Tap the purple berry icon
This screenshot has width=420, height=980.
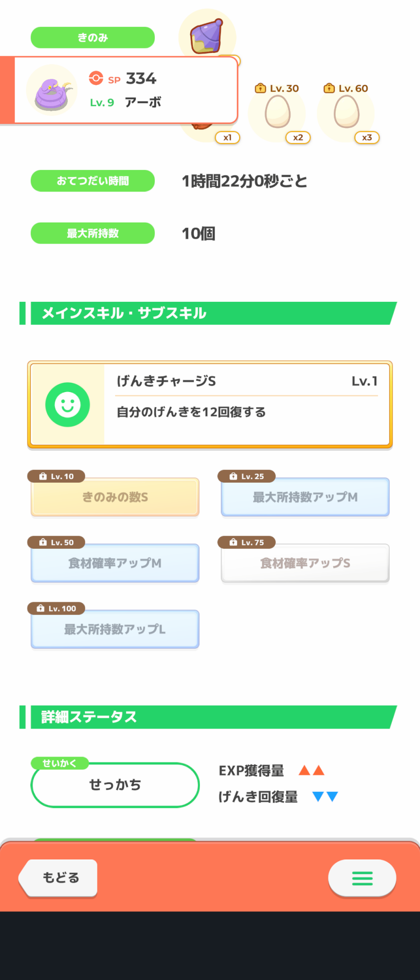pyautogui.click(x=206, y=36)
